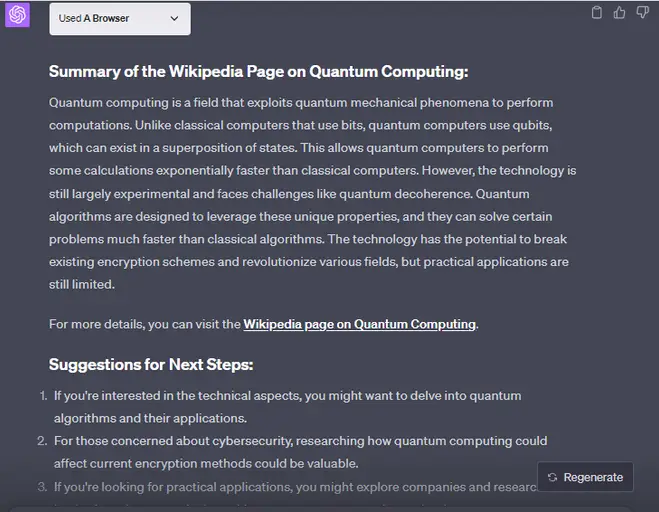
Task: Give the response a thumbs up
Action: [x=619, y=13]
